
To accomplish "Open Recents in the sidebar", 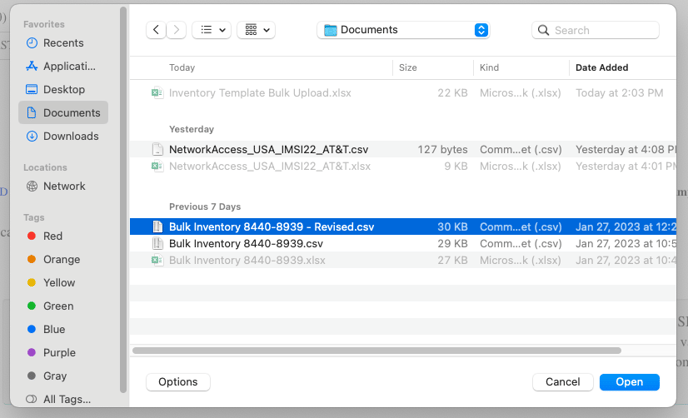I will (x=63, y=43).
